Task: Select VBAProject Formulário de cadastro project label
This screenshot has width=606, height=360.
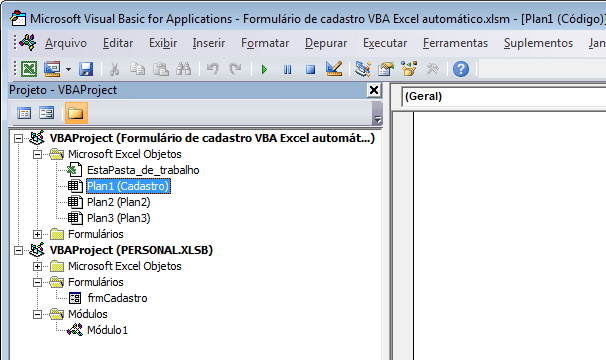Action: pyautogui.click(x=212, y=138)
